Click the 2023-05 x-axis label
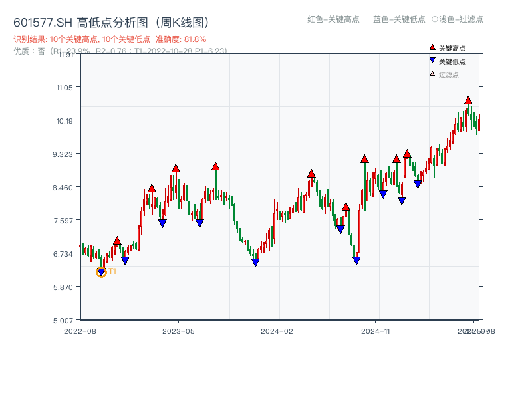This screenshot has height=399, width=532. pos(178,331)
